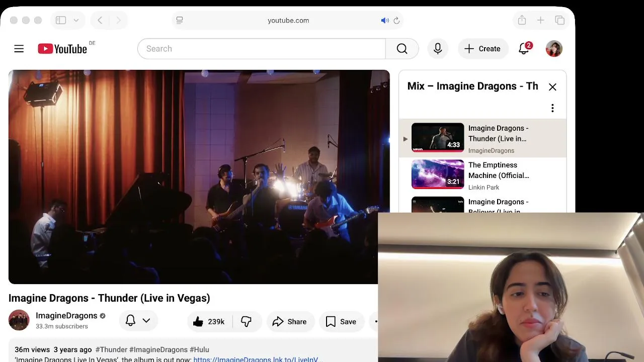
Task: Show Safari tab overview
Action: (559, 20)
